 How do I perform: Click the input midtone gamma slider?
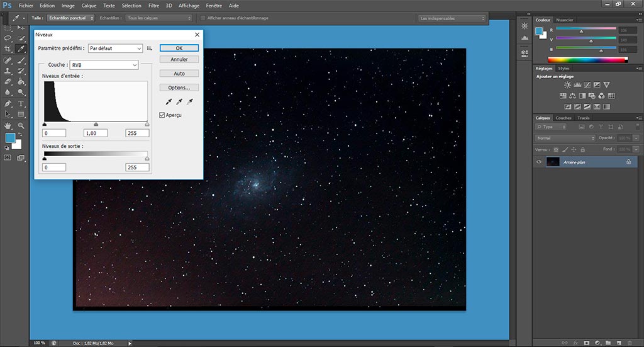point(96,124)
